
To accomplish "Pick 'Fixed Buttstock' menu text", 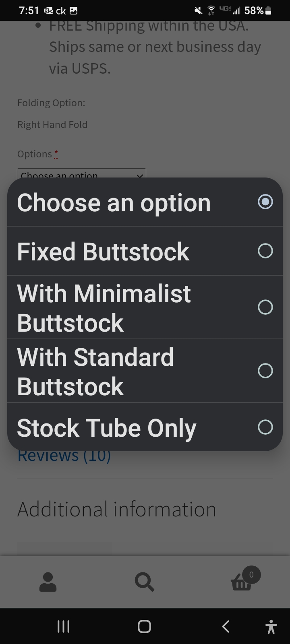I will pyautogui.click(x=103, y=252).
